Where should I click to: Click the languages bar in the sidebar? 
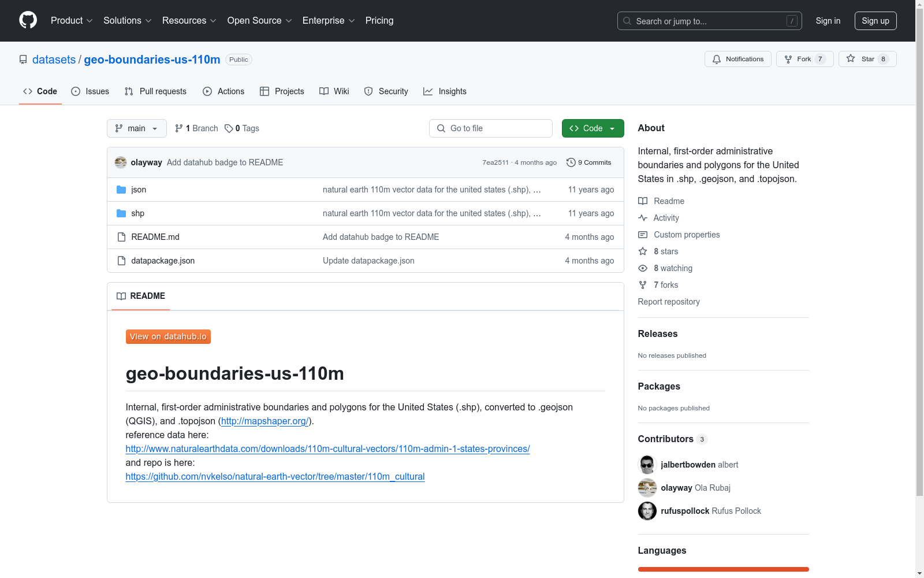point(724,569)
